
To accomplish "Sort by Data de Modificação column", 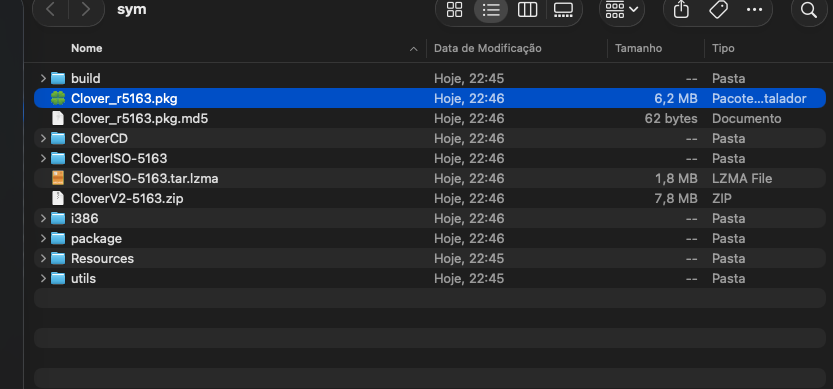I will [x=488, y=48].
